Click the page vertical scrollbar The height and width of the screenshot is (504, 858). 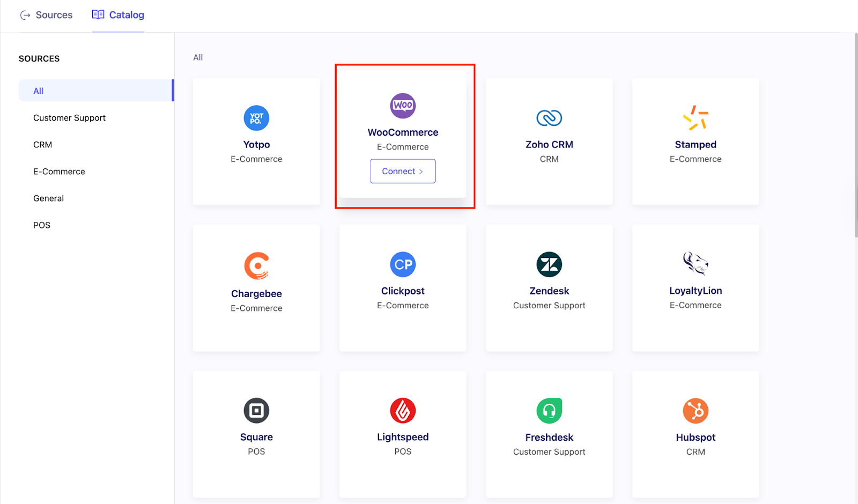(x=856, y=136)
